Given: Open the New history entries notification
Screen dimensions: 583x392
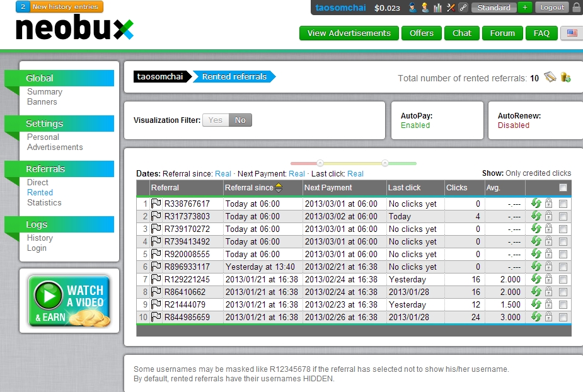Looking at the screenshot, I should tap(59, 7).
